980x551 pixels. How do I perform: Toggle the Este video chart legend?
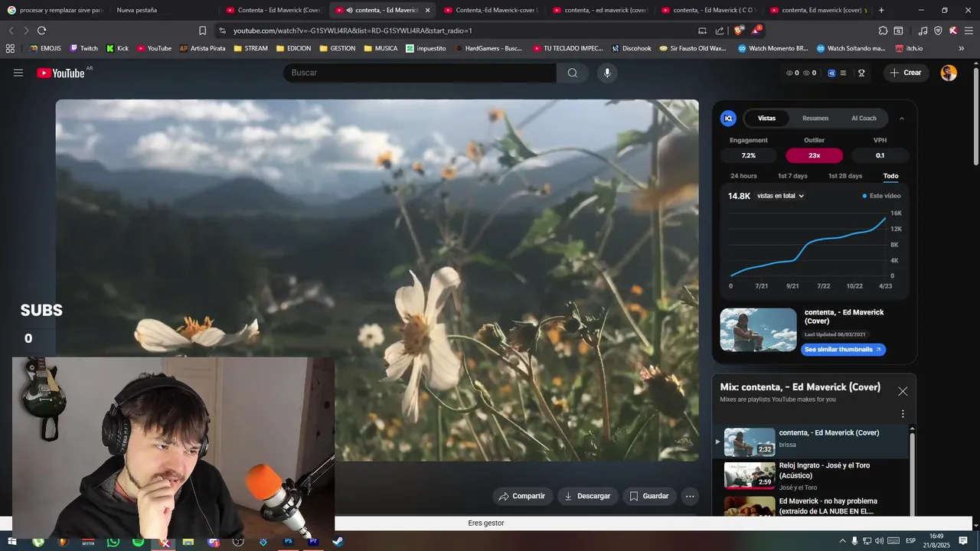882,196
